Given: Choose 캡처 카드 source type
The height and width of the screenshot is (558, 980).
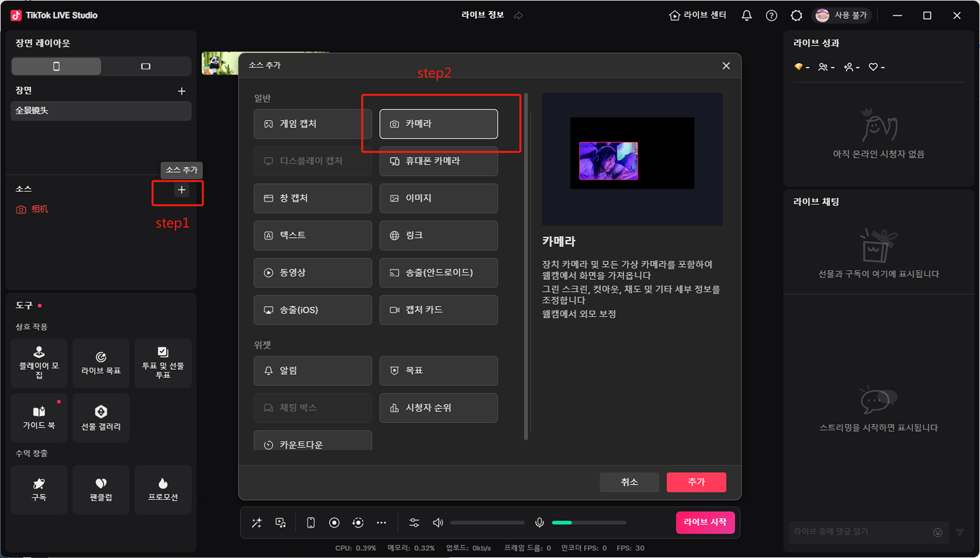Looking at the screenshot, I should click(439, 310).
